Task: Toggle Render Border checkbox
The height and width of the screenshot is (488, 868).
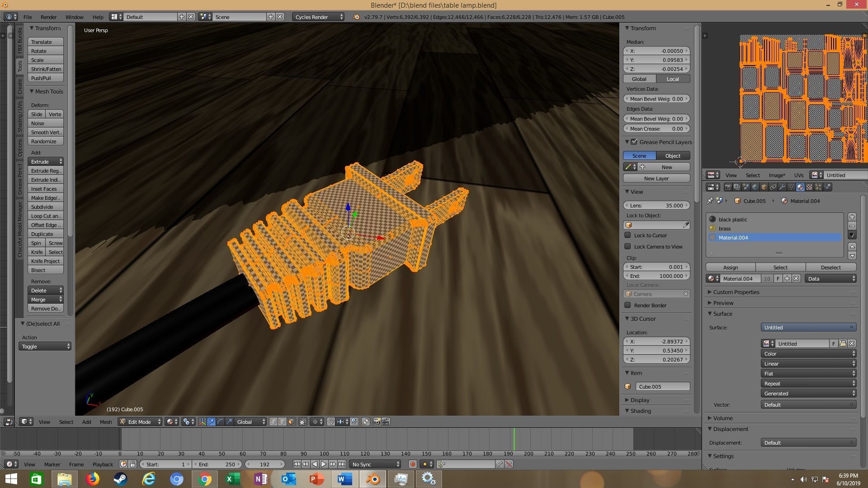Action: point(627,305)
